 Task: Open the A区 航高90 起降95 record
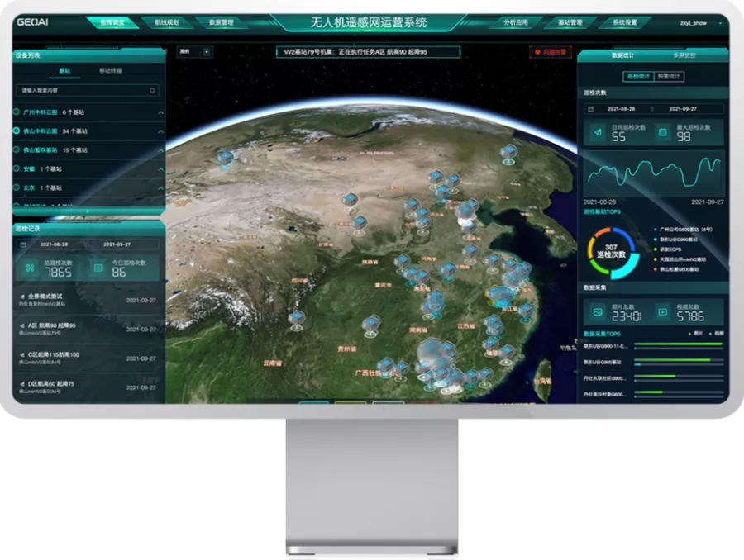tap(88, 329)
